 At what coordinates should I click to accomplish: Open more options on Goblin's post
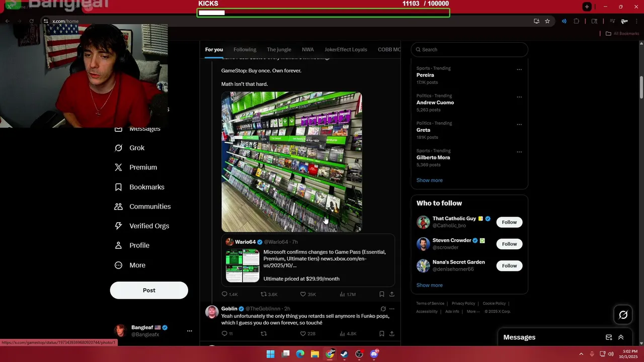pyautogui.click(x=392, y=309)
